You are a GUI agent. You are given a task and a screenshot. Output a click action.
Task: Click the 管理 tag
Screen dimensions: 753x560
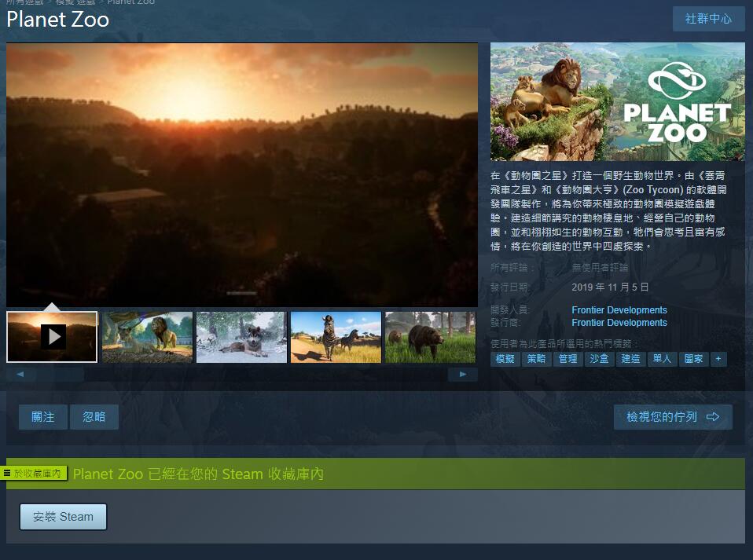pos(568,359)
